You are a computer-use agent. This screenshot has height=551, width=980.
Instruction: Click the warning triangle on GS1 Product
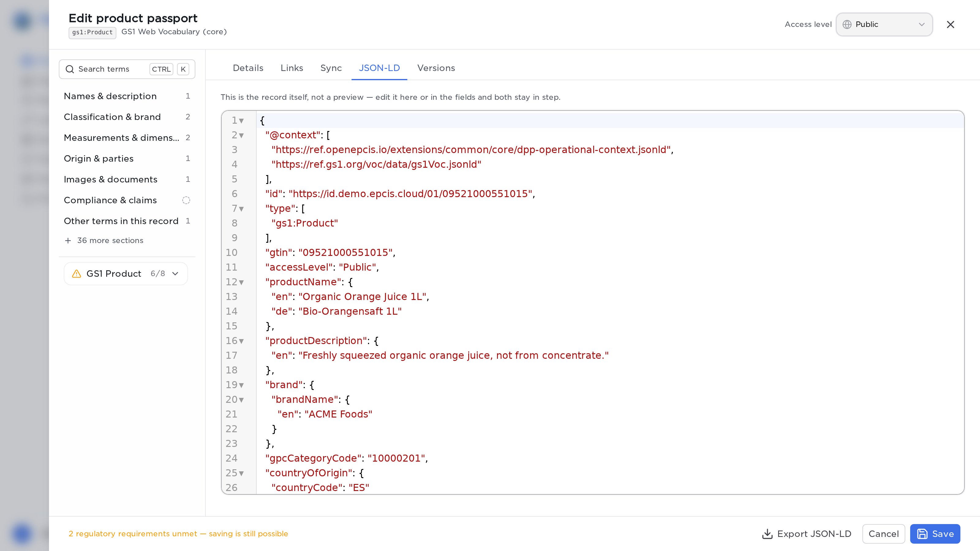(77, 274)
